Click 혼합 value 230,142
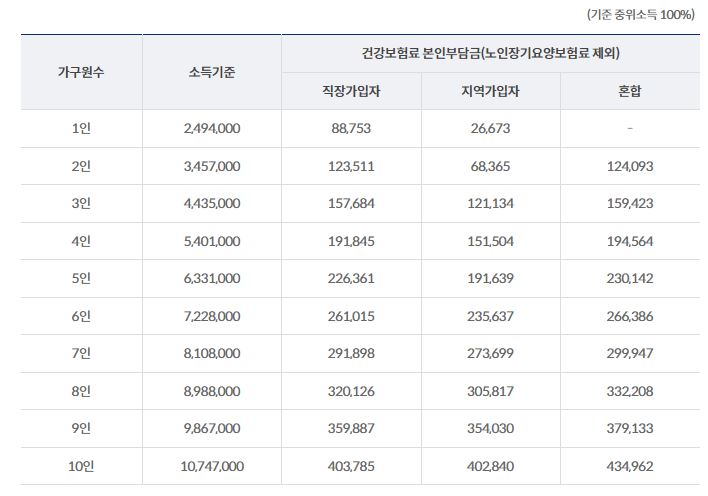The width and height of the screenshot is (708, 496). 629,278
